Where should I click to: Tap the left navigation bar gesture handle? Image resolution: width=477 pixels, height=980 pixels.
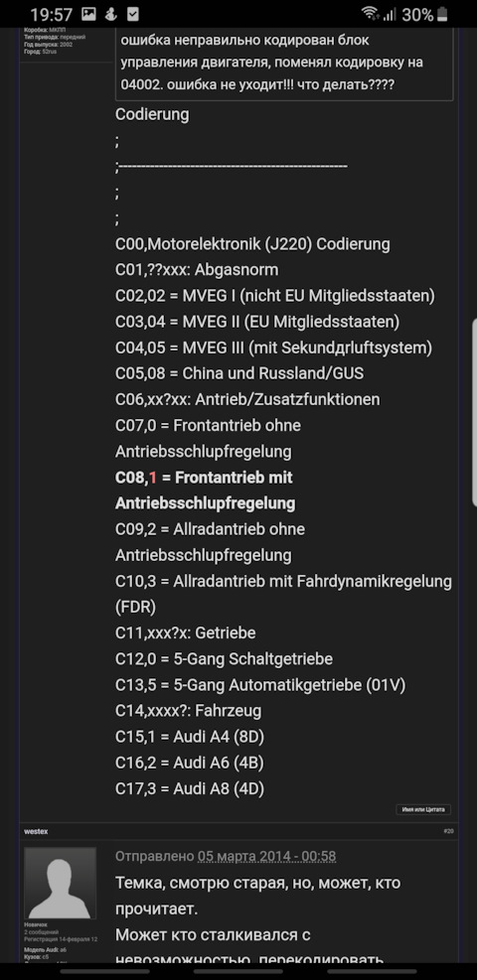click(104, 971)
